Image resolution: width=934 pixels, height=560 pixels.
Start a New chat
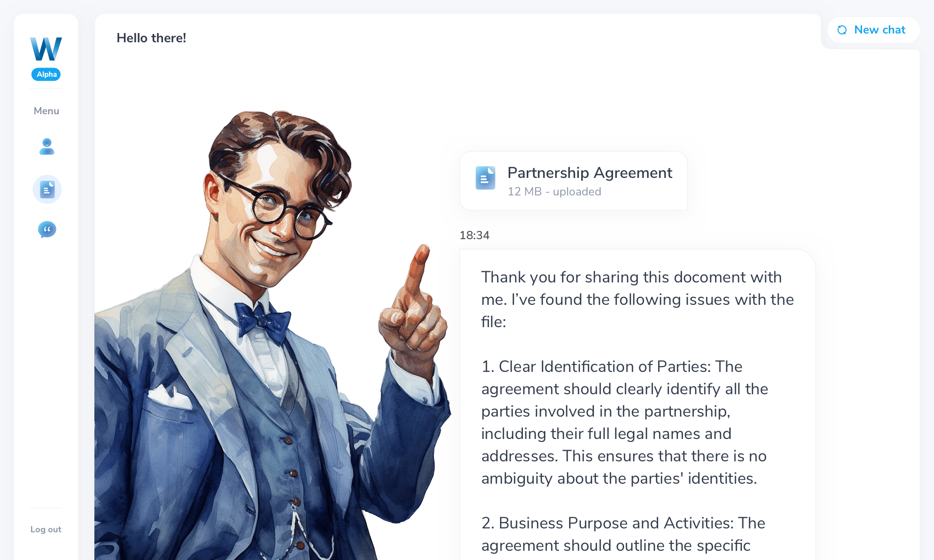click(873, 30)
